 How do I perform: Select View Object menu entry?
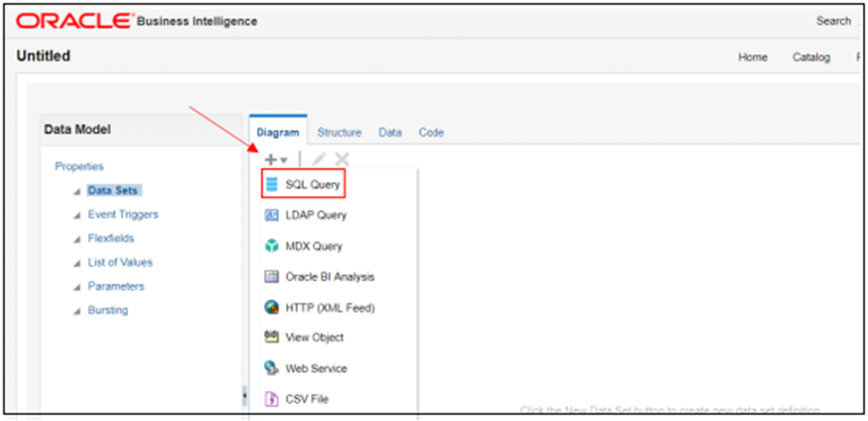click(314, 338)
